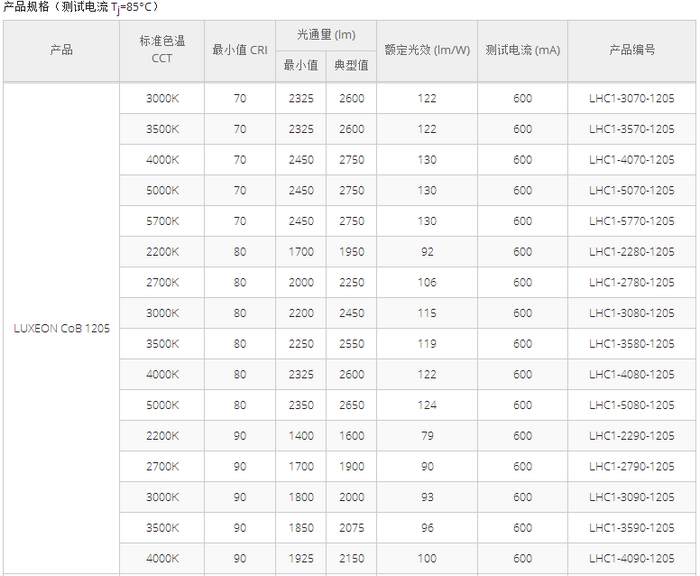Screen dimensions: 700x576
Task: Select part number LHC1-3080-1205
Action: [632, 313]
